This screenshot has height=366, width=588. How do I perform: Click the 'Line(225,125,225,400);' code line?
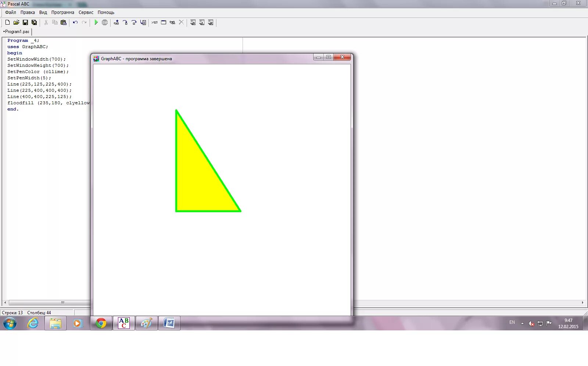[39, 84]
